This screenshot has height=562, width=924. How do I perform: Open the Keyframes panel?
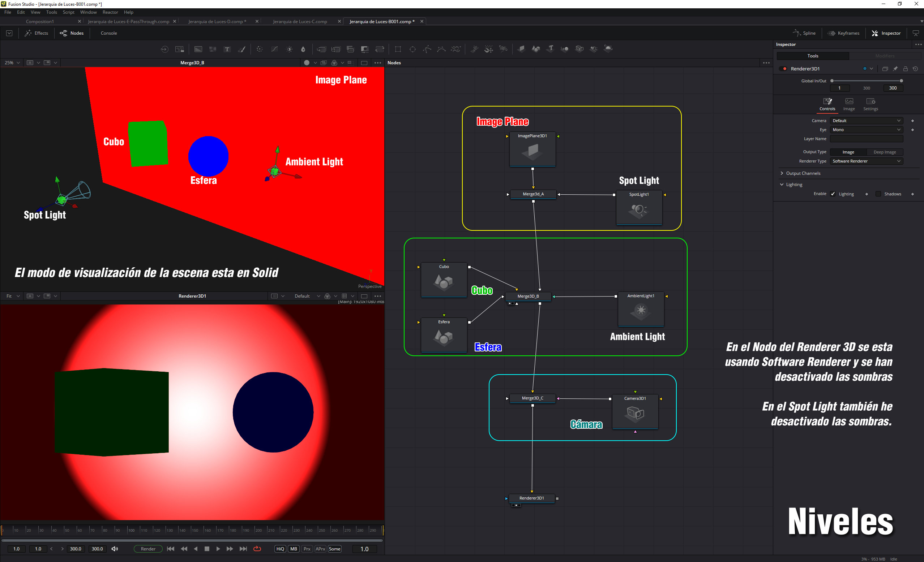(x=843, y=33)
